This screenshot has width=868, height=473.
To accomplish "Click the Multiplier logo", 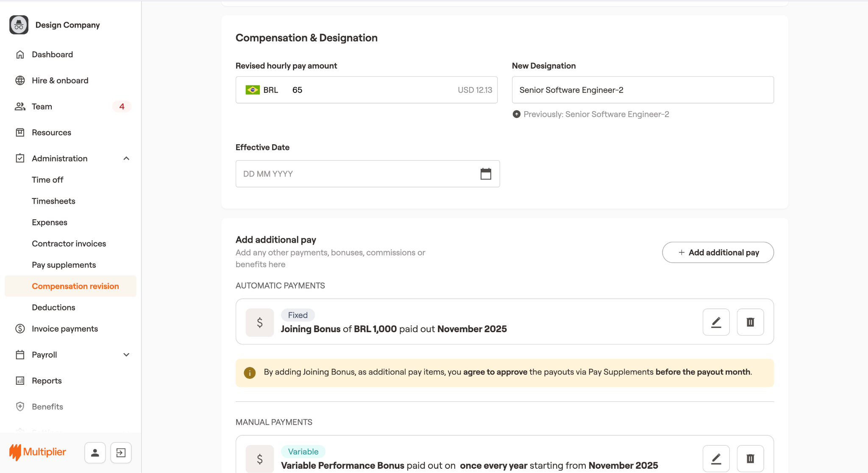I will click(38, 452).
